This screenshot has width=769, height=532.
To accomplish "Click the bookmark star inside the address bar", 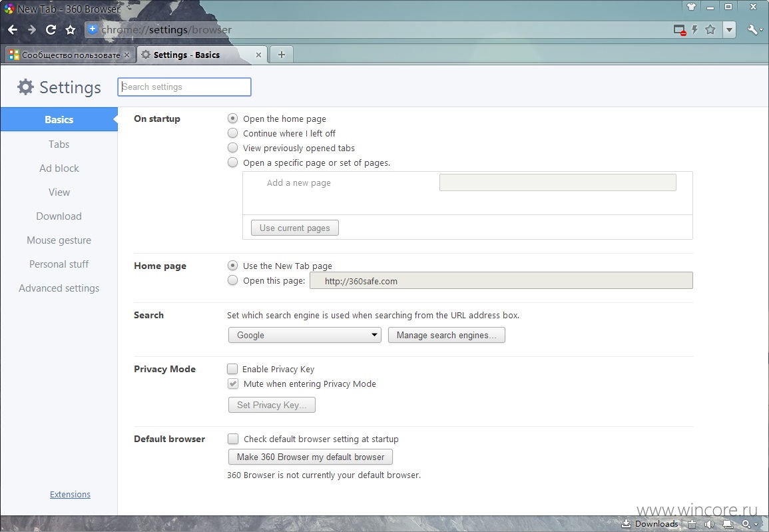I will [x=710, y=29].
